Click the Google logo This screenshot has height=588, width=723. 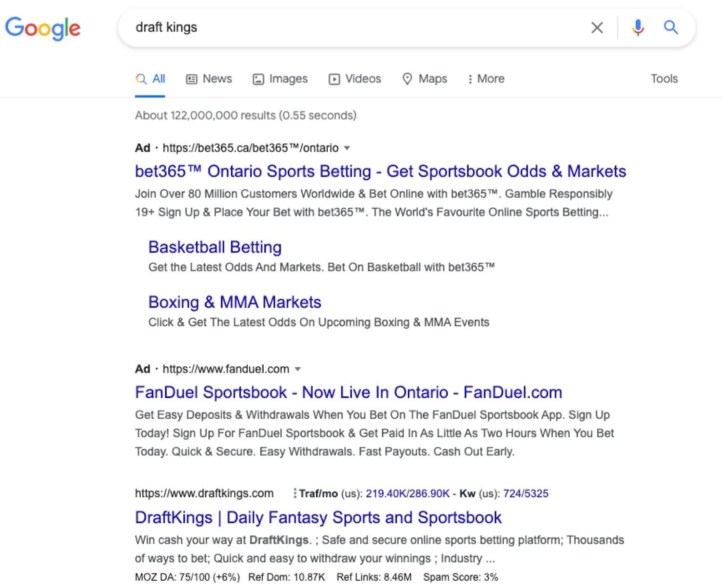pos(43,28)
